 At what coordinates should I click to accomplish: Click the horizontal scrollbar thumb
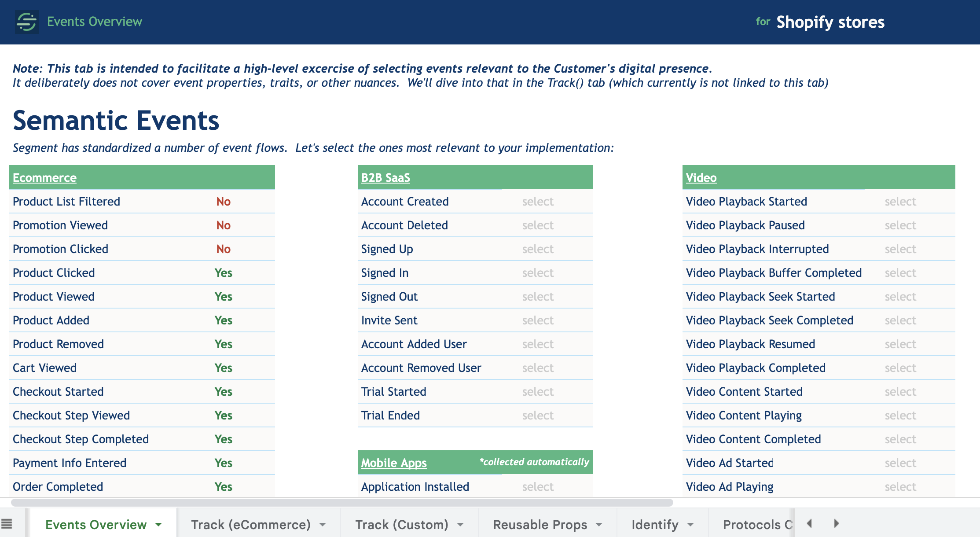[x=342, y=503]
